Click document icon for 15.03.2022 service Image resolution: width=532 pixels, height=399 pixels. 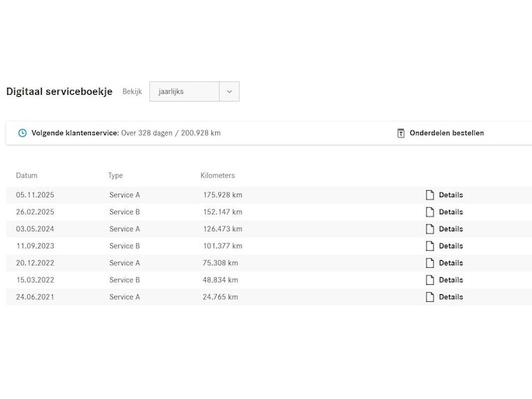click(429, 280)
